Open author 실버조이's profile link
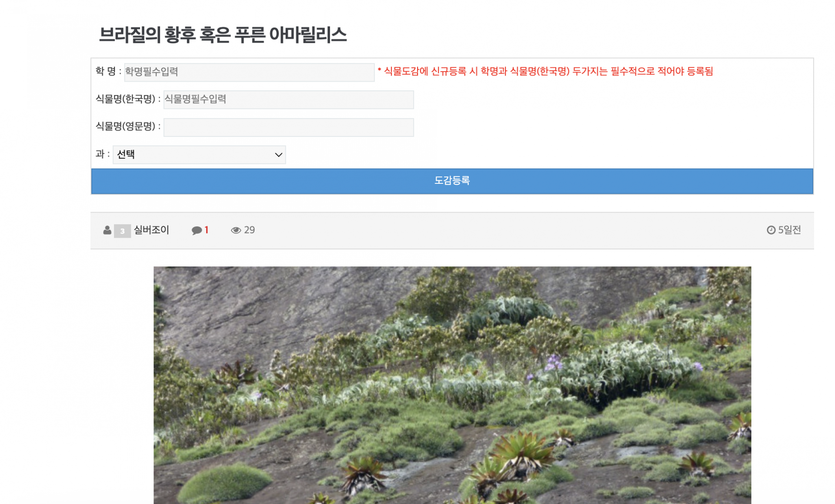The image size is (835, 504). (x=151, y=230)
